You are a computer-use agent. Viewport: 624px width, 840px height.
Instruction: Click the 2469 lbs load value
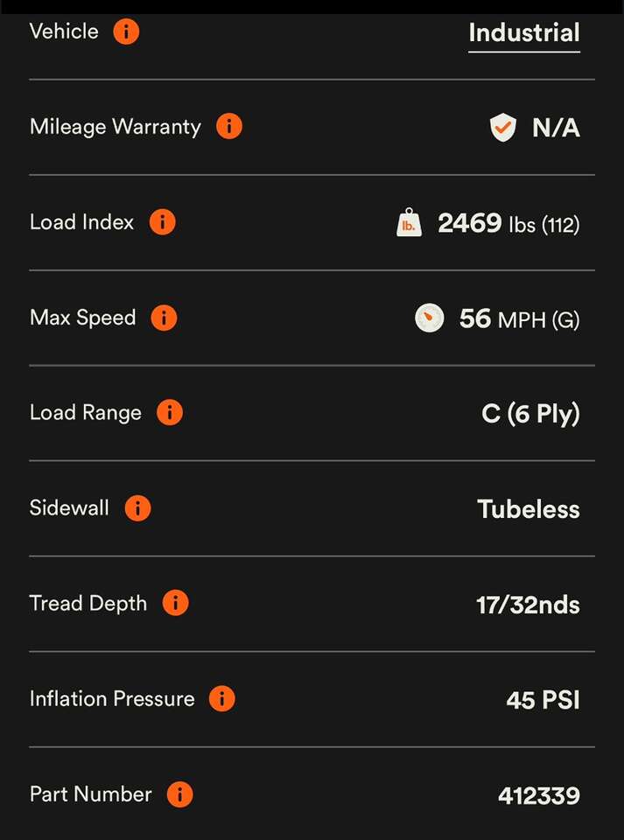click(x=508, y=224)
